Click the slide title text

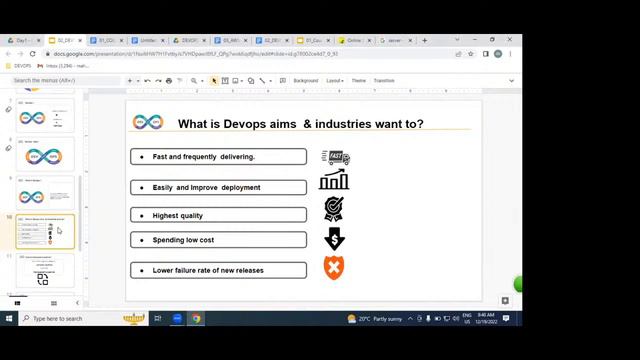pos(301,124)
